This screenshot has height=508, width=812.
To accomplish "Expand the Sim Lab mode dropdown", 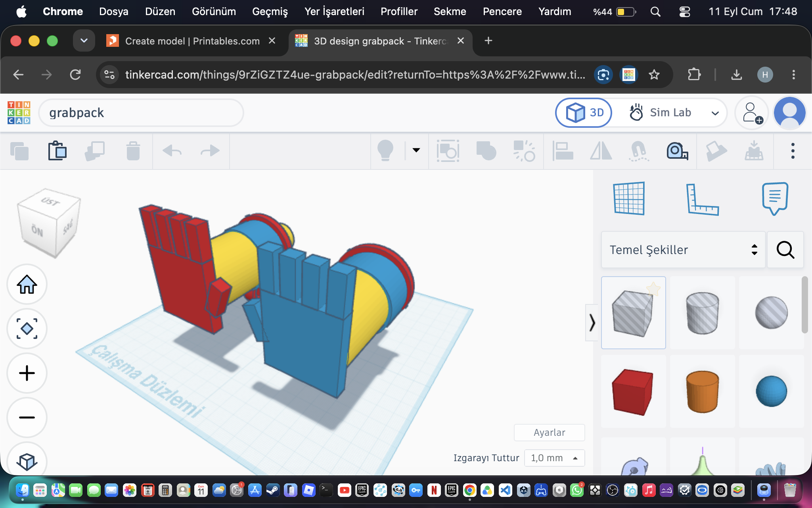I will pyautogui.click(x=715, y=113).
